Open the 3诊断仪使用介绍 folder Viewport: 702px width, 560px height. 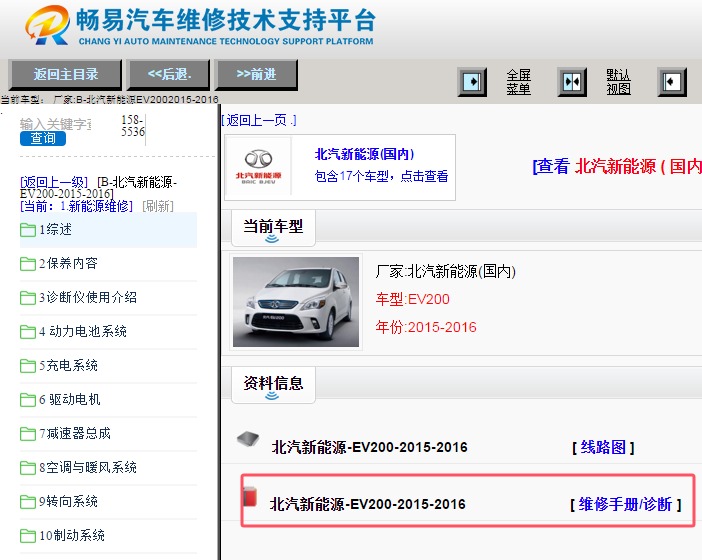click(x=108, y=298)
